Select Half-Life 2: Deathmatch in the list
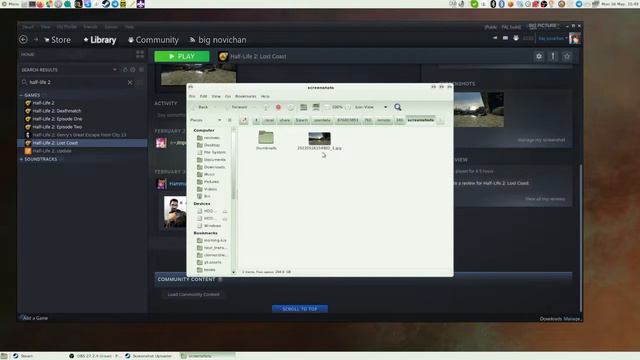Image resolution: width=640 pixels, height=360 pixels. coord(57,111)
